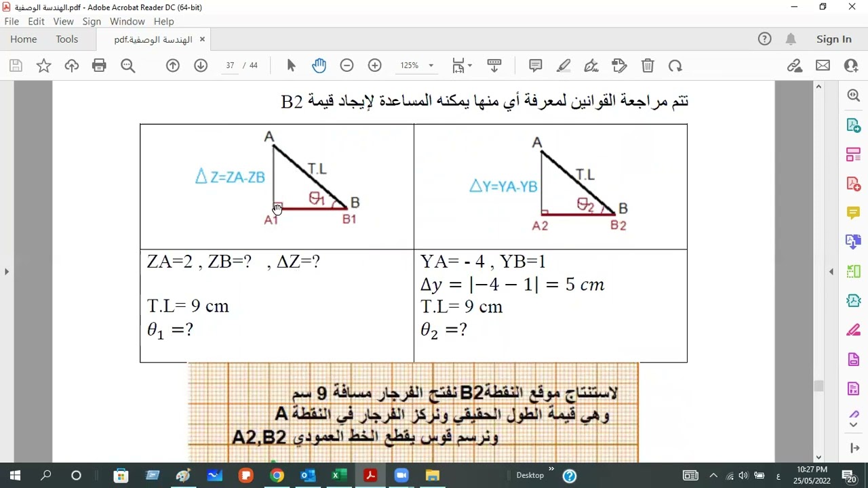The height and width of the screenshot is (488, 868).
Task: Open the File menu
Action: click(12, 22)
